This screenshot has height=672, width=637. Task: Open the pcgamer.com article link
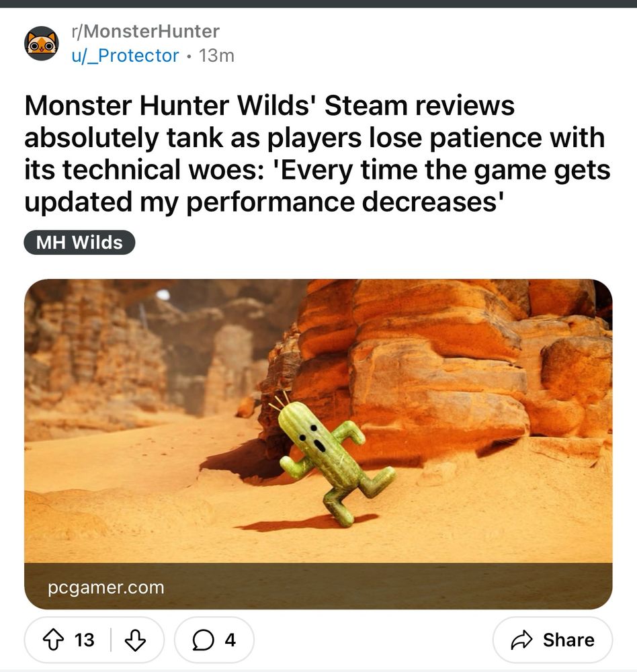pos(106,587)
